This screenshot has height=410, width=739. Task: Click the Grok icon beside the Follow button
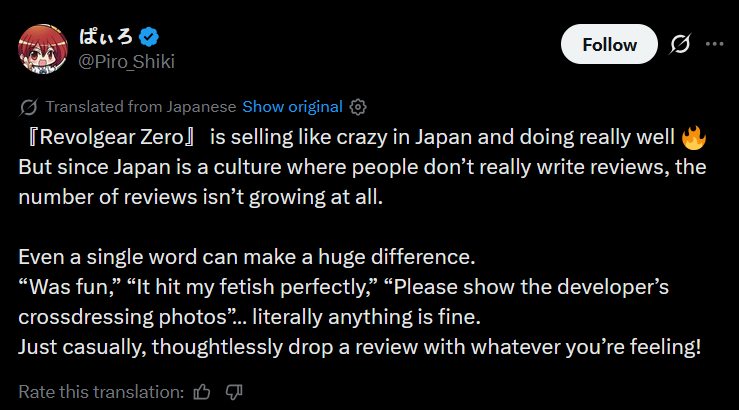(681, 44)
